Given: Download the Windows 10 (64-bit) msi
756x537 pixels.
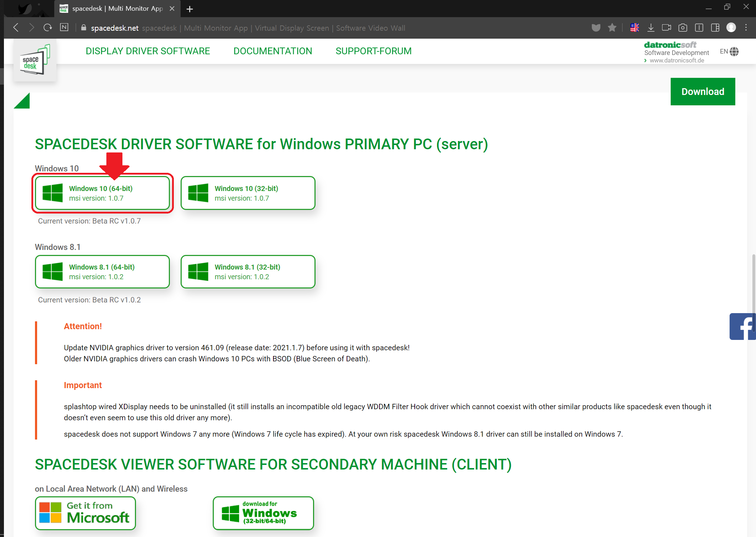Looking at the screenshot, I should 102,193.
